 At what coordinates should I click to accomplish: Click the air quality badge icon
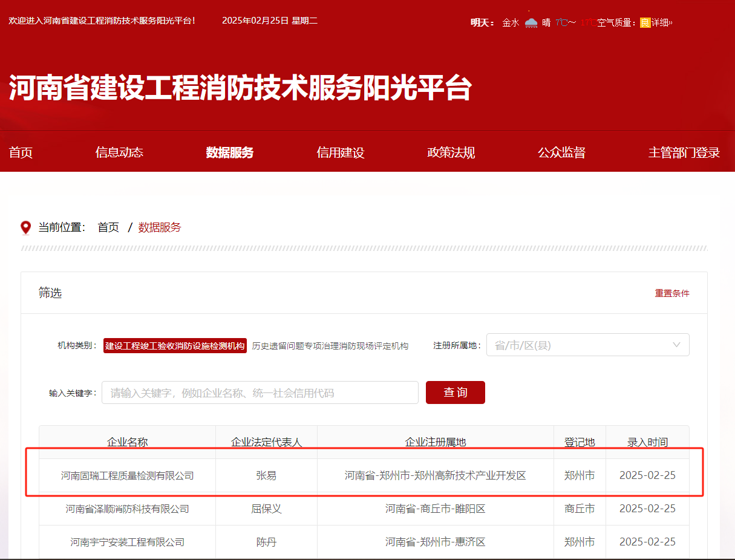(x=645, y=23)
